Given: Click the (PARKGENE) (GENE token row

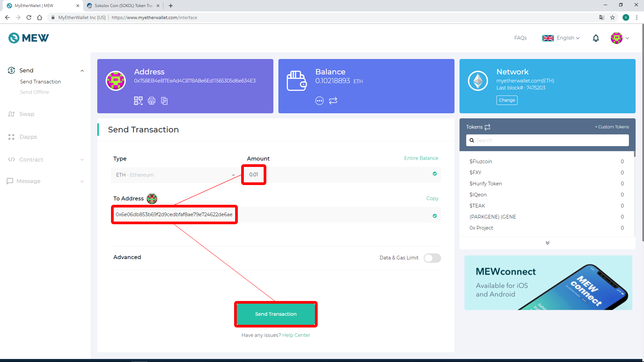Looking at the screenshot, I should 547,217.
